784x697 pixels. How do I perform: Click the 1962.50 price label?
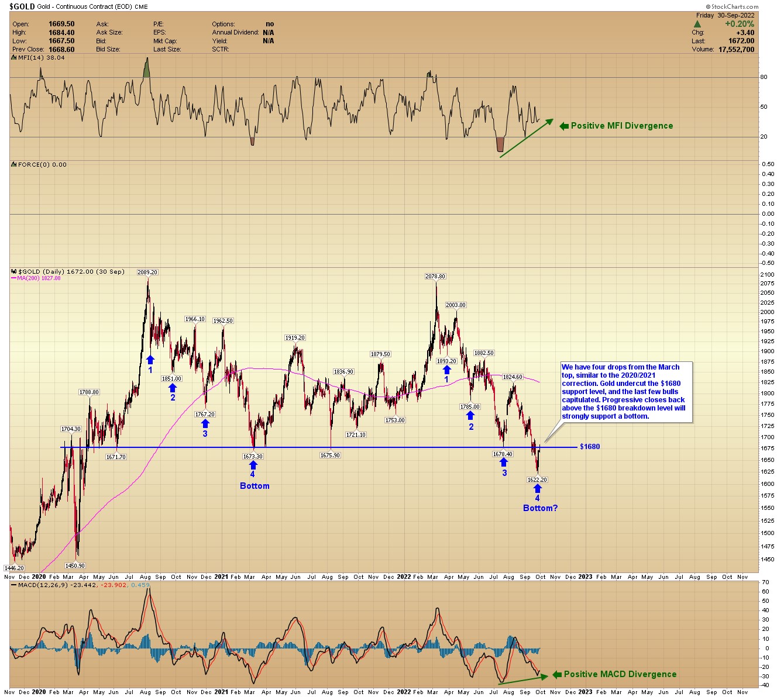pos(223,320)
